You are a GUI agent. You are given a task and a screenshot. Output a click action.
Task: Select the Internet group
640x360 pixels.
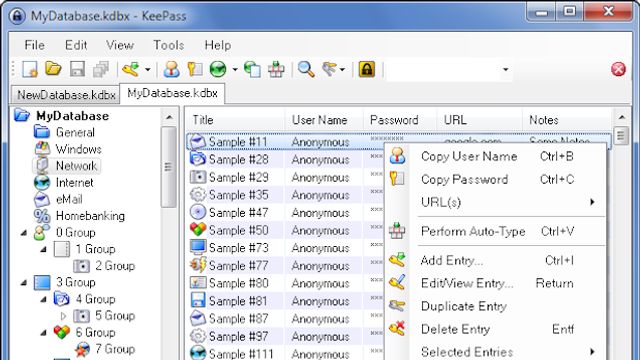point(74,183)
